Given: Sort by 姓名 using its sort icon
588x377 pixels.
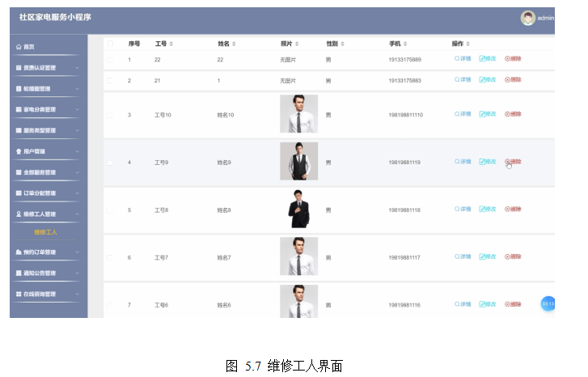Looking at the screenshot, I should [x=234, y=44].
